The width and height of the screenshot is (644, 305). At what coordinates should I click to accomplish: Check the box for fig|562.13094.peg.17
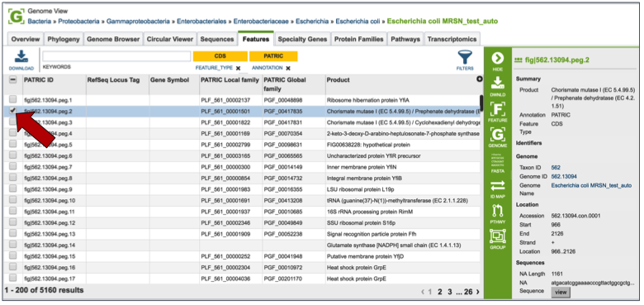[12, 278]
